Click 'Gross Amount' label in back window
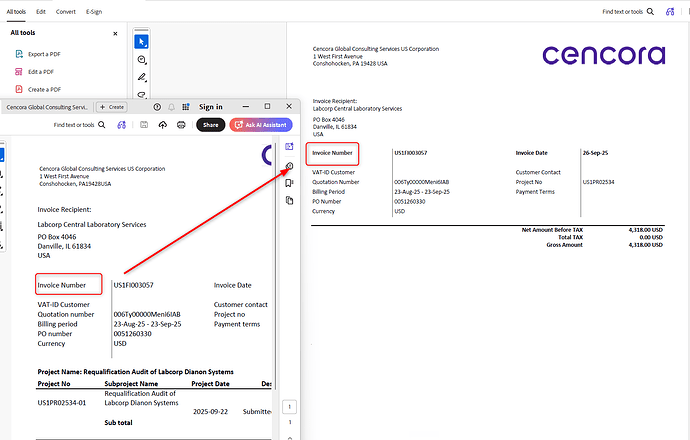The width and height of the screenshot is (690, 440). click(x=565, y=245)
